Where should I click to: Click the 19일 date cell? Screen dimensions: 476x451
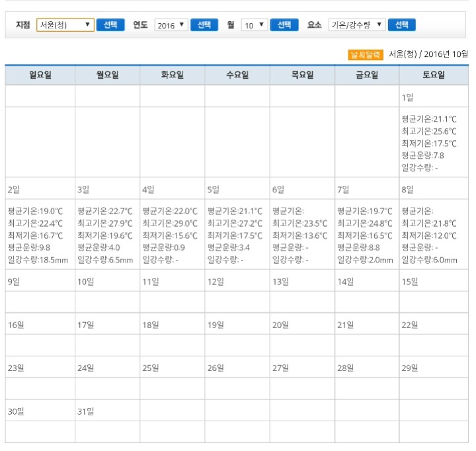tap(237, 324)
